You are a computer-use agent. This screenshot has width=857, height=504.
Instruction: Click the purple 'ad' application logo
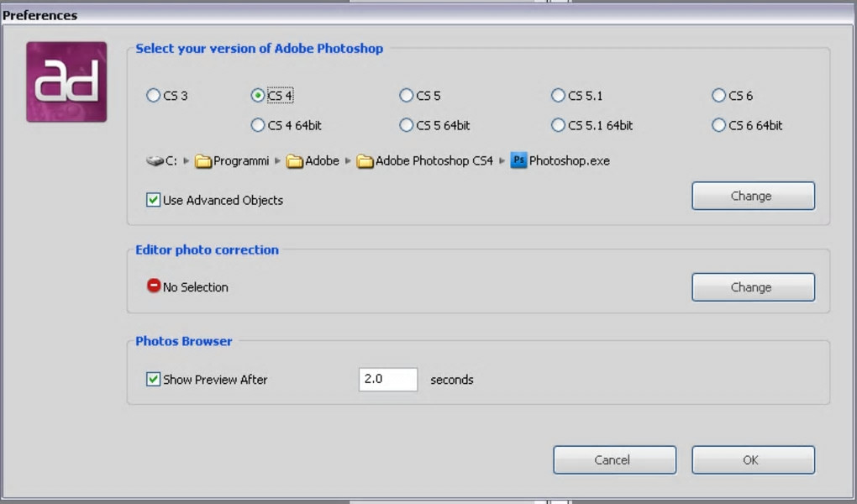pos(66,81)
